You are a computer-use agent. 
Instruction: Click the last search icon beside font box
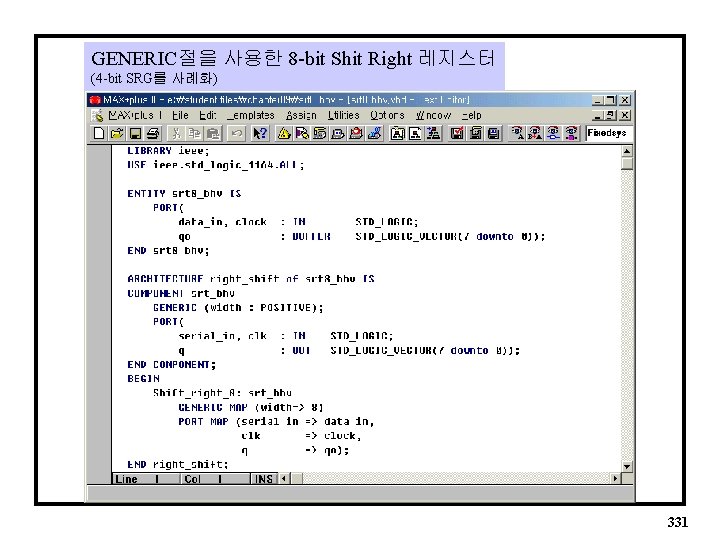coord(571,133)
